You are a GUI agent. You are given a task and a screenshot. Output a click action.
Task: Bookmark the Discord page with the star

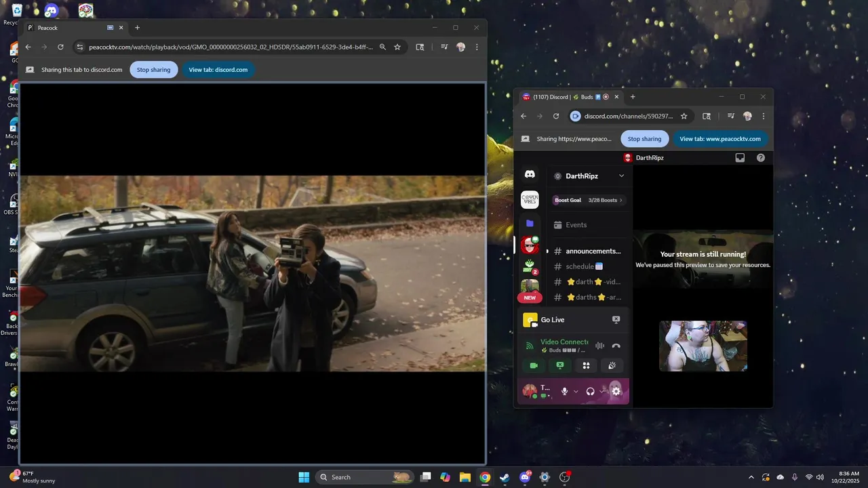[684, 116]
